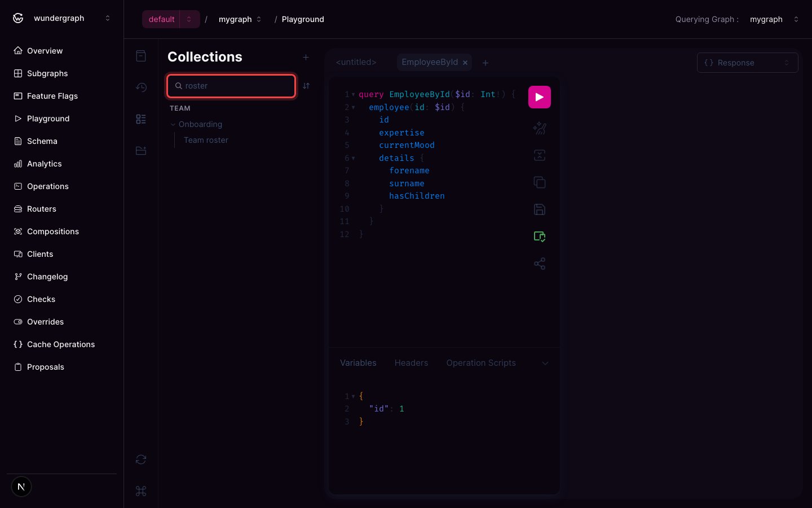This screenshot has height=508, width=812.
Task: Open Team roster saved operation
Action: click(x=206, y=140)
